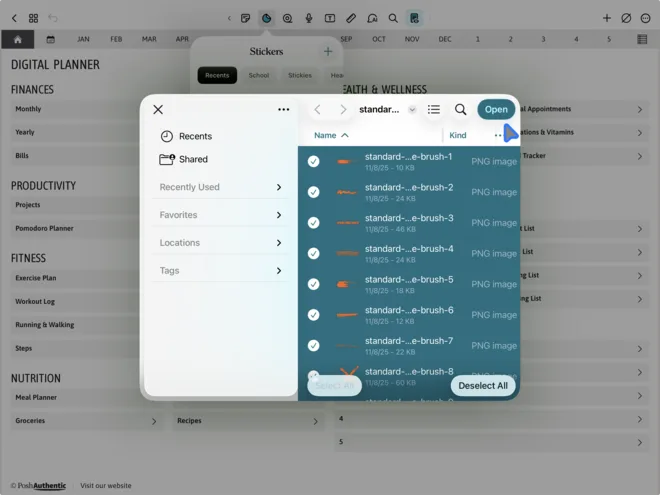Viewport: 660px width, 495px height.
Task: Open the Meal Planner page
Action: (x=36, y=397)
